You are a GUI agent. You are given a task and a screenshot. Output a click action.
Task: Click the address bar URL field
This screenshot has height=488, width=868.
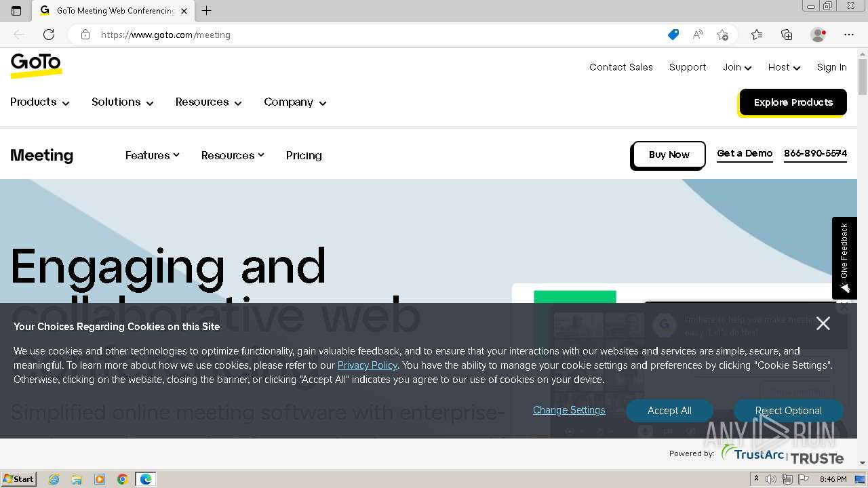tap(380, 35)
